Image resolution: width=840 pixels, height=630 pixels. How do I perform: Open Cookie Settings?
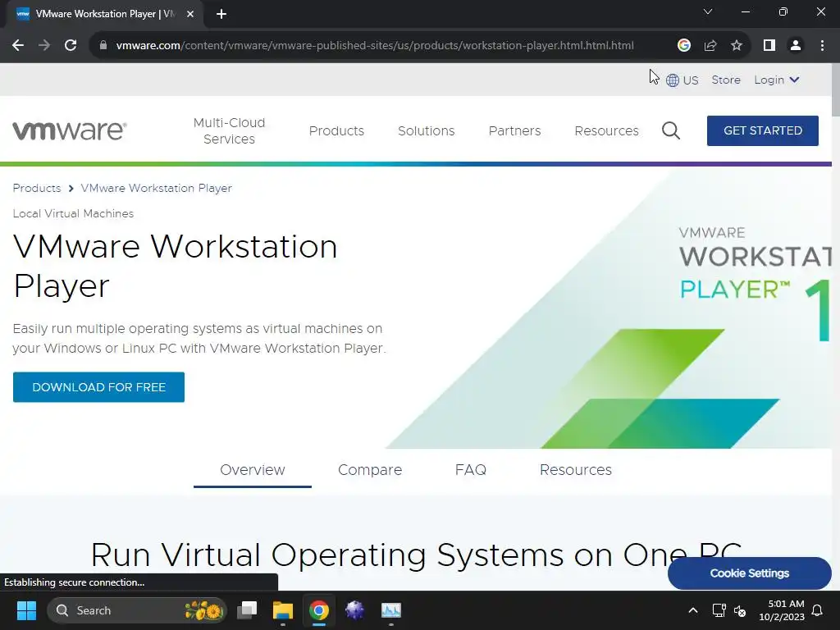(x=750, y=573)
